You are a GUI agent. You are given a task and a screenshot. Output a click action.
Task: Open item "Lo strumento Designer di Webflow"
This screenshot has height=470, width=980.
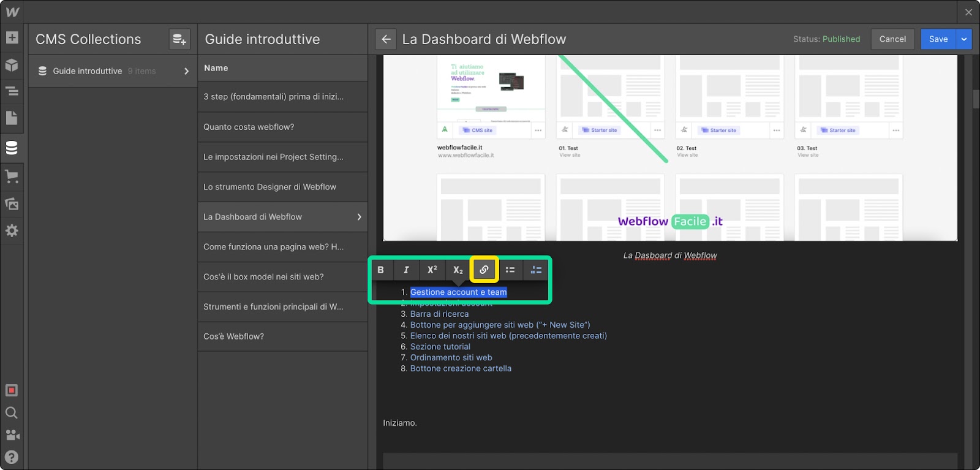pyautogui.click(x=282, y=187)
